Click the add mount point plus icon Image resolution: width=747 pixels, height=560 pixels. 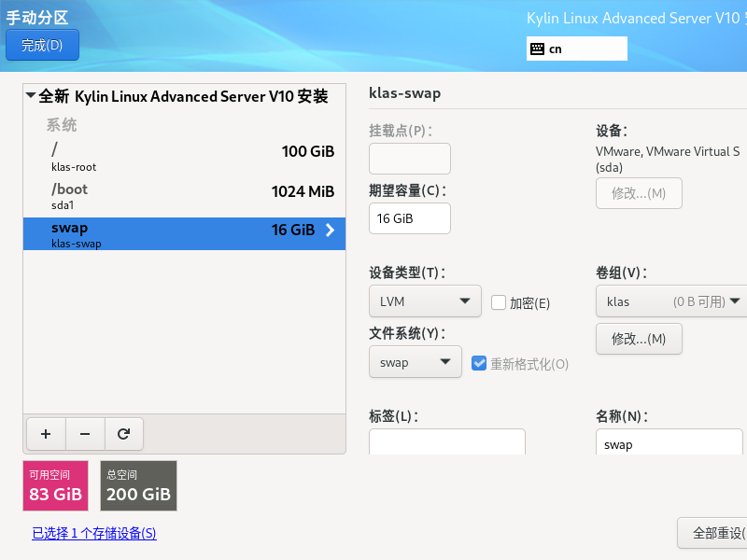pos(46,433)
